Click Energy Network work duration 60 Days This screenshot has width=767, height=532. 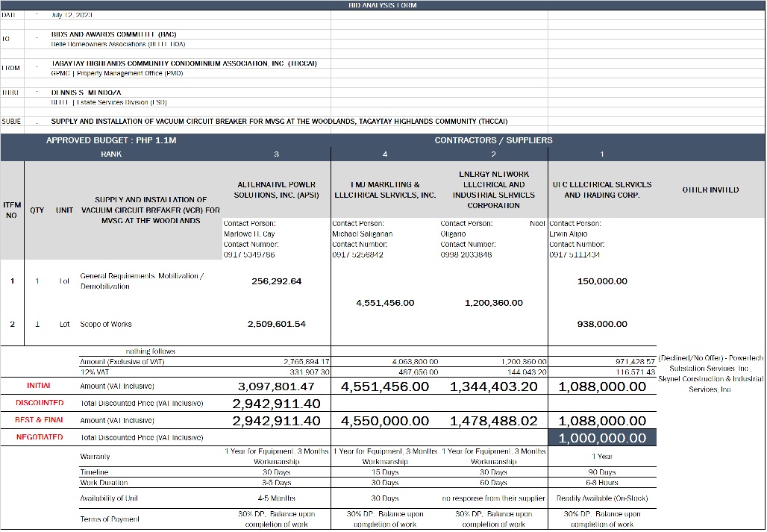coord(494,483)
